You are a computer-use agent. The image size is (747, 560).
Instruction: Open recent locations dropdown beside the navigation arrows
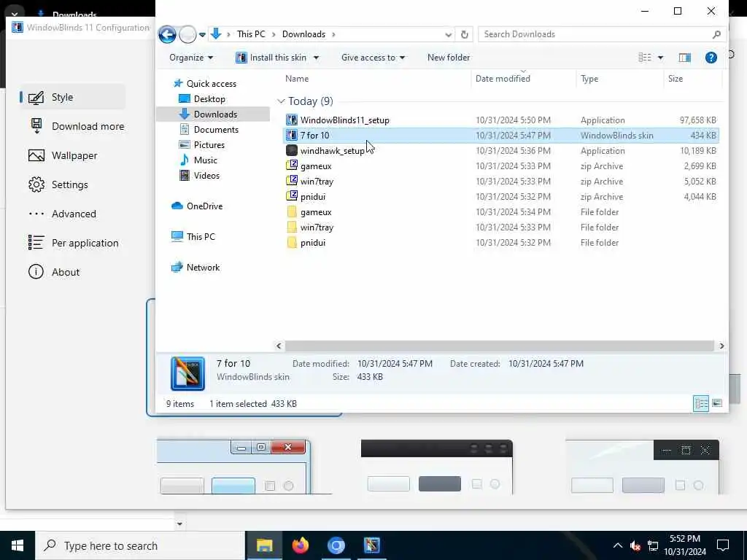coord(202,35)
